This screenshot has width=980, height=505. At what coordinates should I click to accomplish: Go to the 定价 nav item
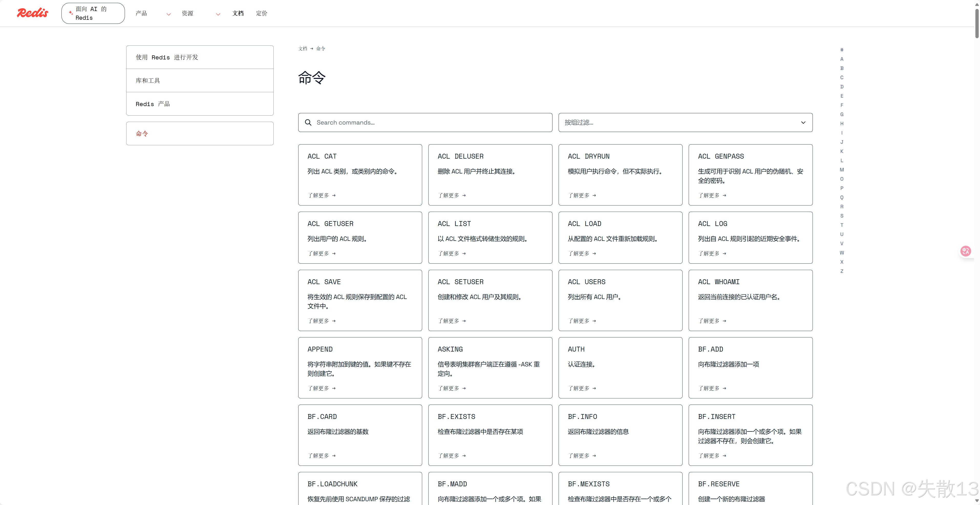tap(262, 13)
